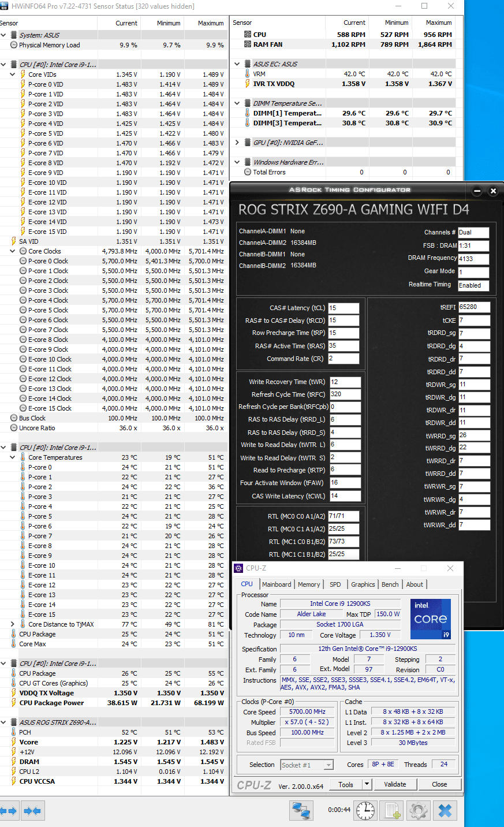Collapse the Core VIDs tree node

(13, 74)
